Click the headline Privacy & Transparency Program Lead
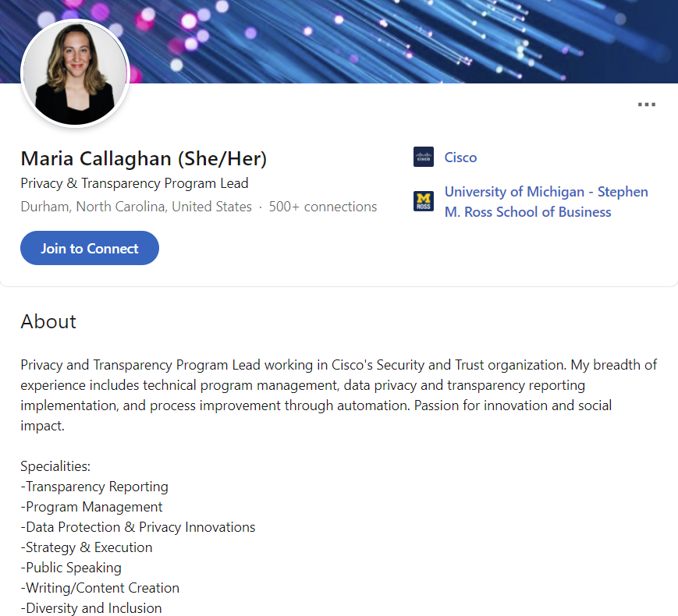 (x=134, y=183)
